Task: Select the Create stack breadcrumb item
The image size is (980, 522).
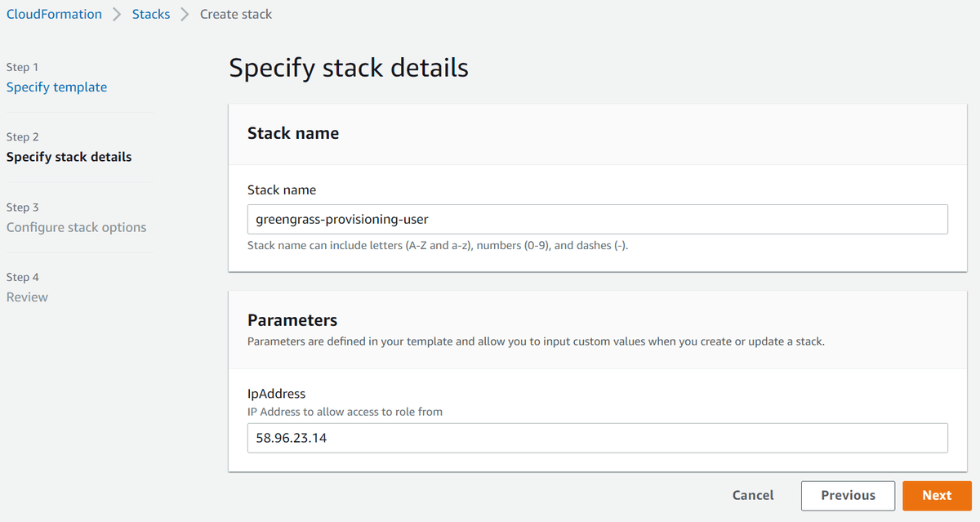Action: 236,14
